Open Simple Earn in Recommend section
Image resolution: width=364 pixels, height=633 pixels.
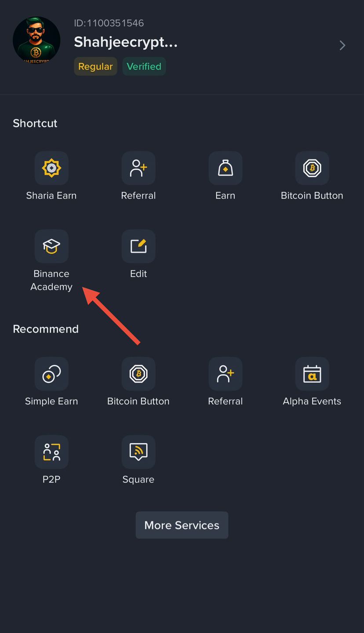point(51,374)
